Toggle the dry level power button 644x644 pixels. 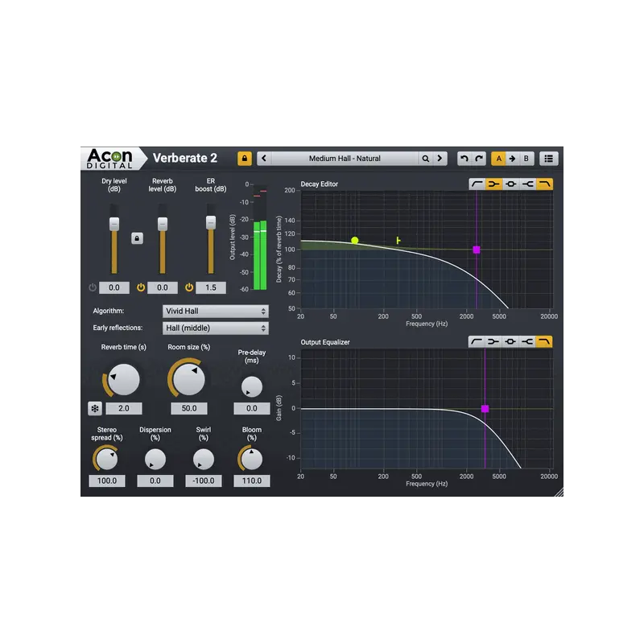(93, 287)
